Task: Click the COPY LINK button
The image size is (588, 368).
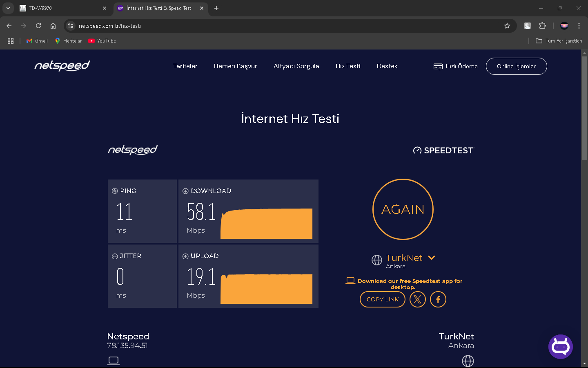Action: click(x=383, y=299)
